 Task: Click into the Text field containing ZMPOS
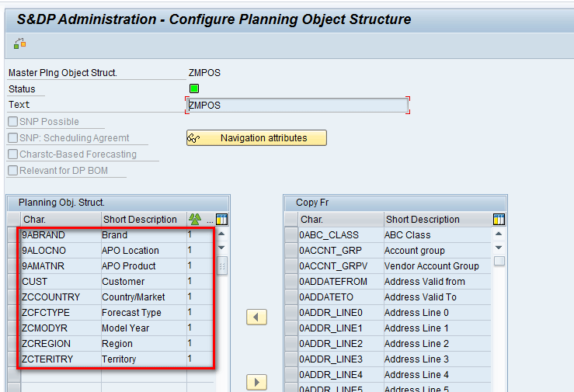[297, 106]
